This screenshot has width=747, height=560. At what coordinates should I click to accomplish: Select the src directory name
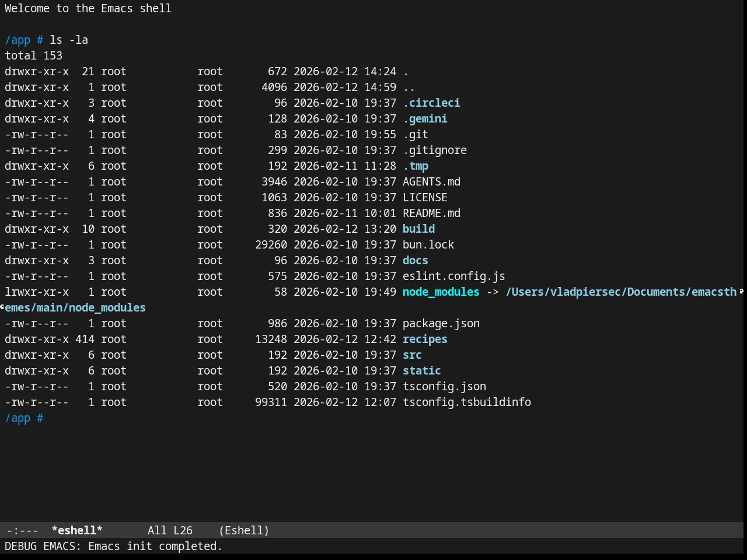(x=412, y=355)
